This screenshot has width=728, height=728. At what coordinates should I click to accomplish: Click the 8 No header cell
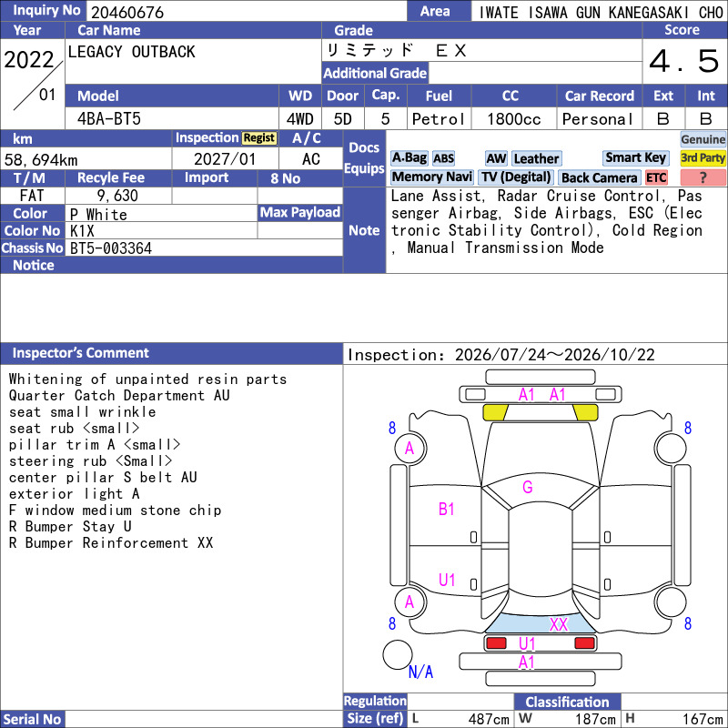coord(300,178)
